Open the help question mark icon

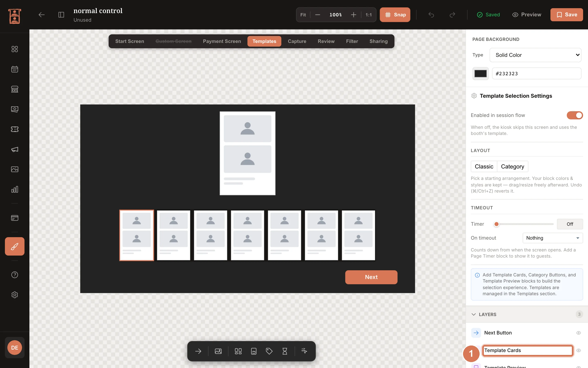click(x=14, y=275)
